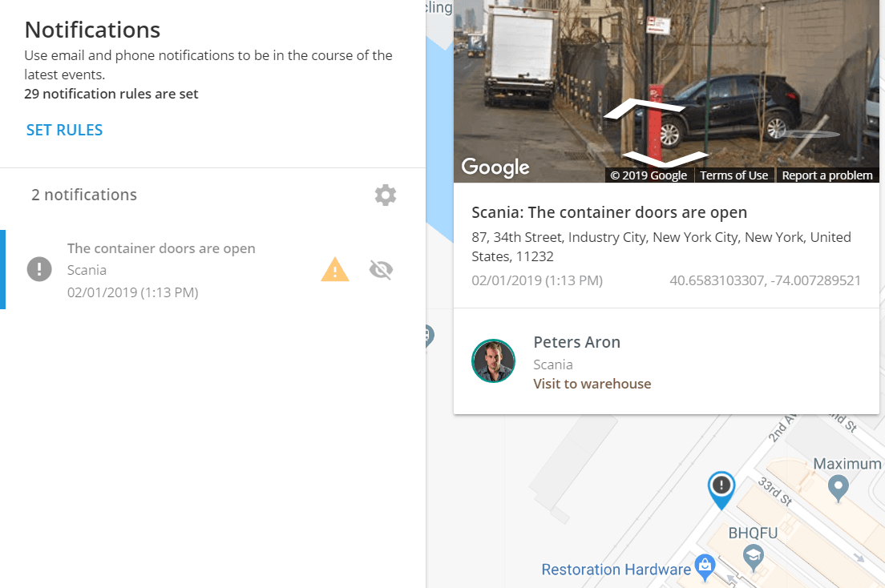This screenshot has width=885, height=588.
Task: Click the yellow warning triangle icon
Action: point(335,269)
